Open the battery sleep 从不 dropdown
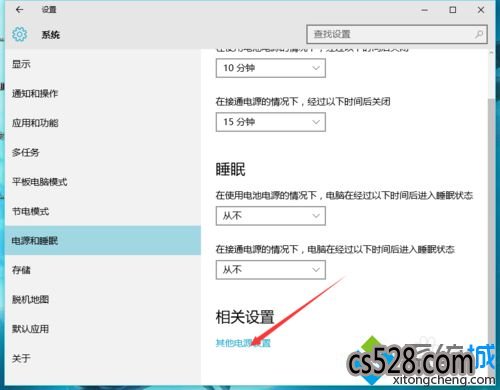 coord(271,216)
